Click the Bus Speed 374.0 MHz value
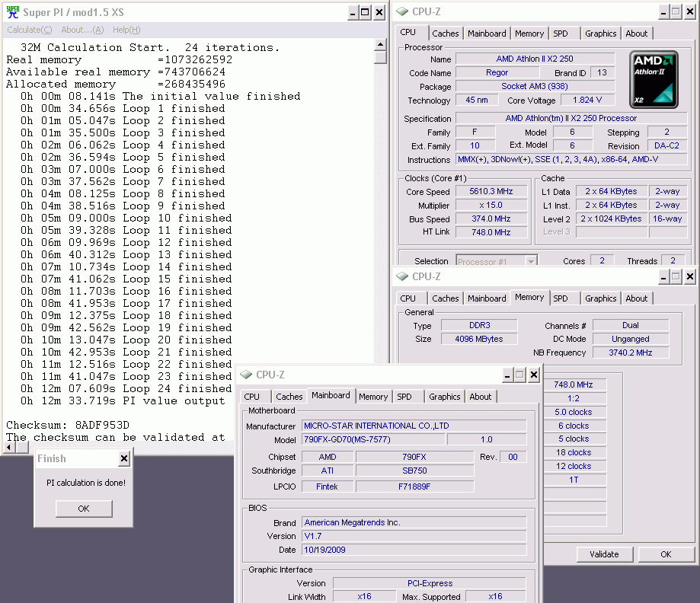Viewport: 700px width, 603px height. tap(491, 219)
